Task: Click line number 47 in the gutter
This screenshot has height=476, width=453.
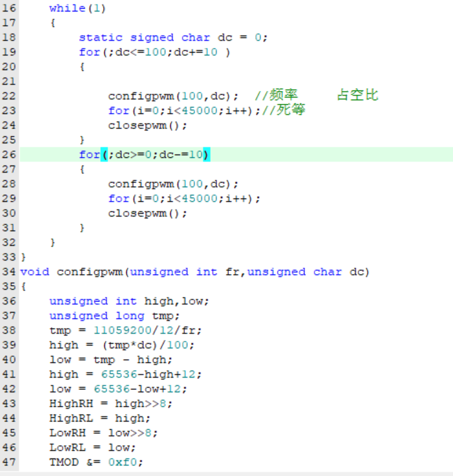Action: click(9, 462)
